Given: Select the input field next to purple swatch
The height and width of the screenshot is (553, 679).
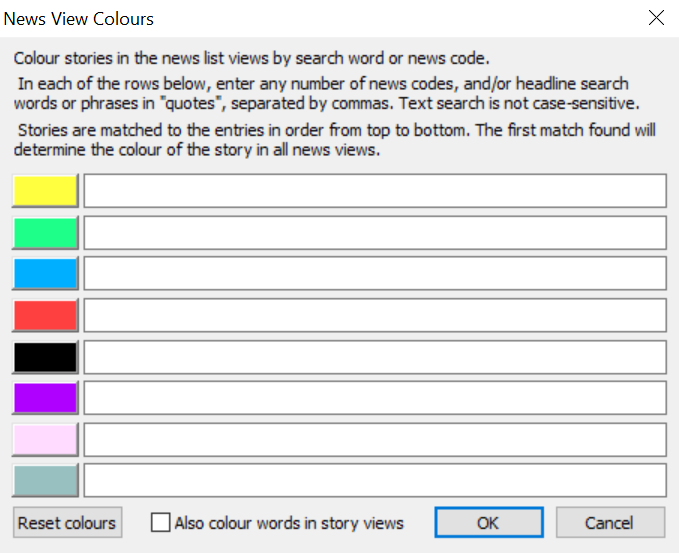Looking at the screenshot, I should 375,398.
